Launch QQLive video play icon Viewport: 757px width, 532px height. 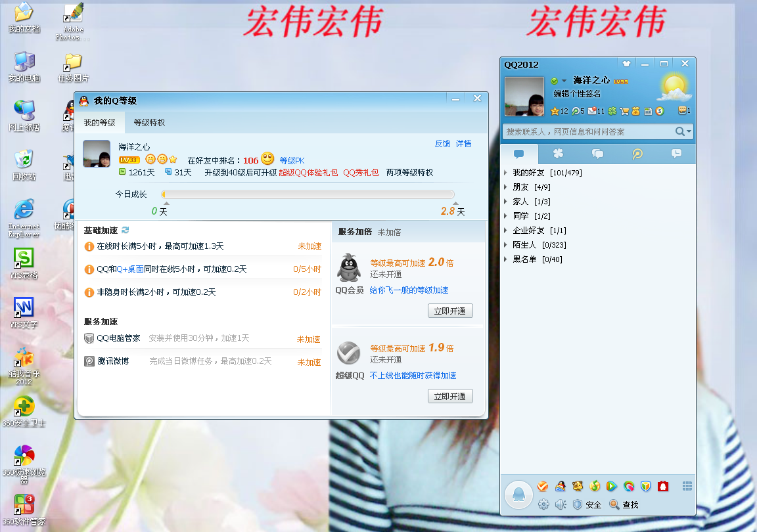pyautogui.click(x=612, y=486)
